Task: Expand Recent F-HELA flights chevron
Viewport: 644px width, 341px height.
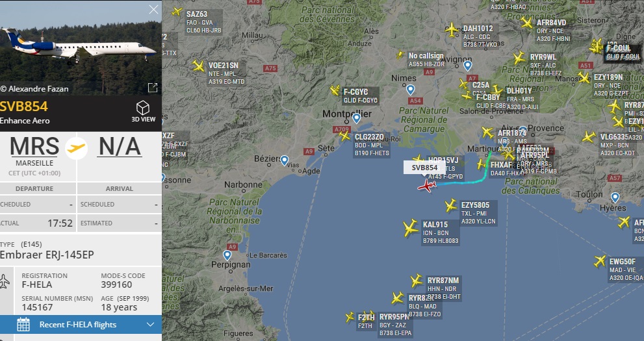Action: (151, 325)
